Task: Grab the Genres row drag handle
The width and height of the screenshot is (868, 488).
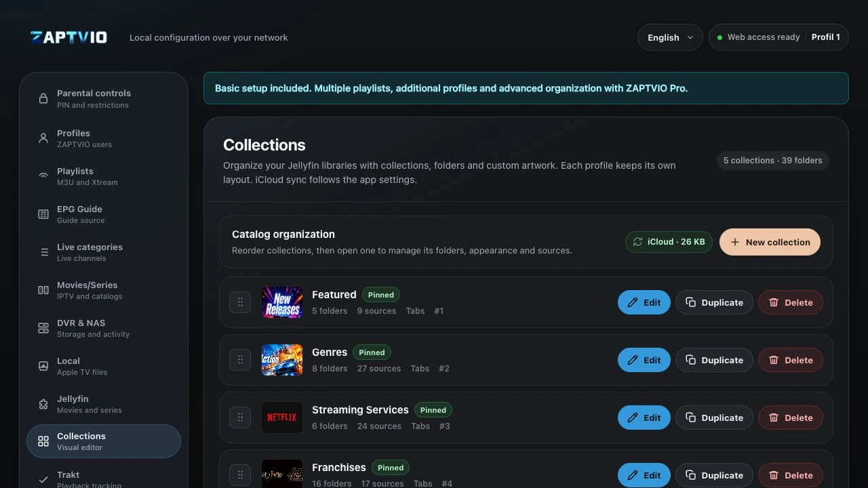Action: point(240,360)
